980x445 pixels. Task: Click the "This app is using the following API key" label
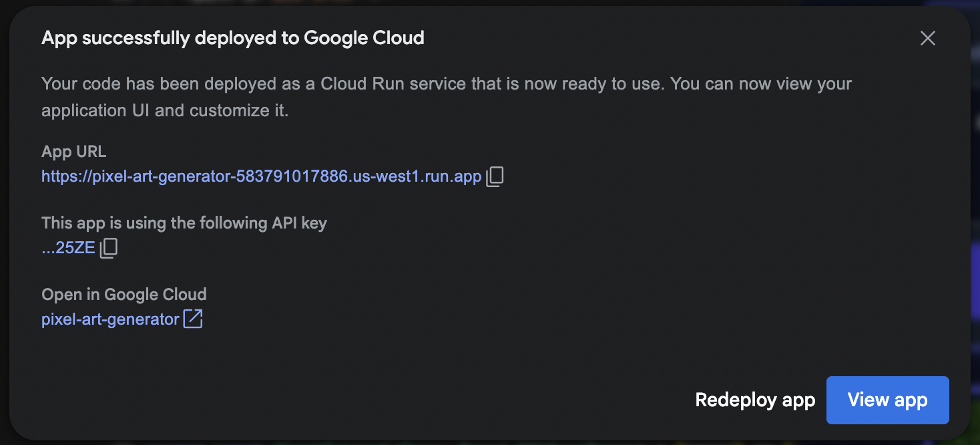(x=184, y=222)
